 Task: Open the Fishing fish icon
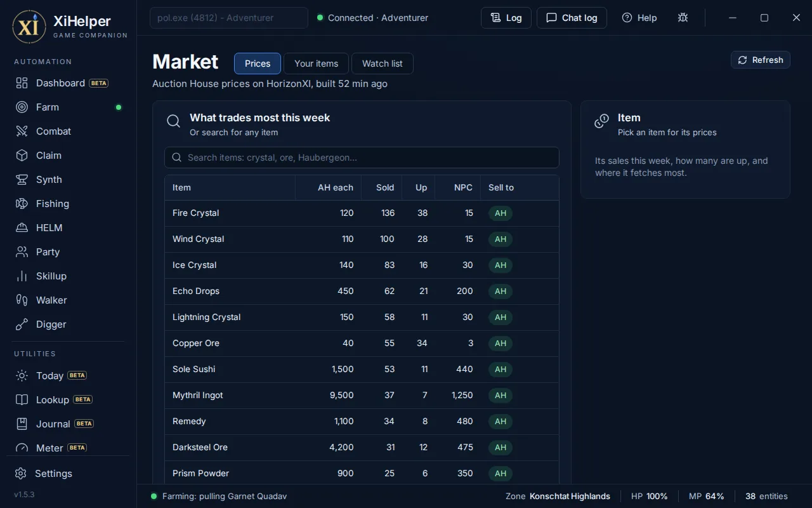coord(22,204)
